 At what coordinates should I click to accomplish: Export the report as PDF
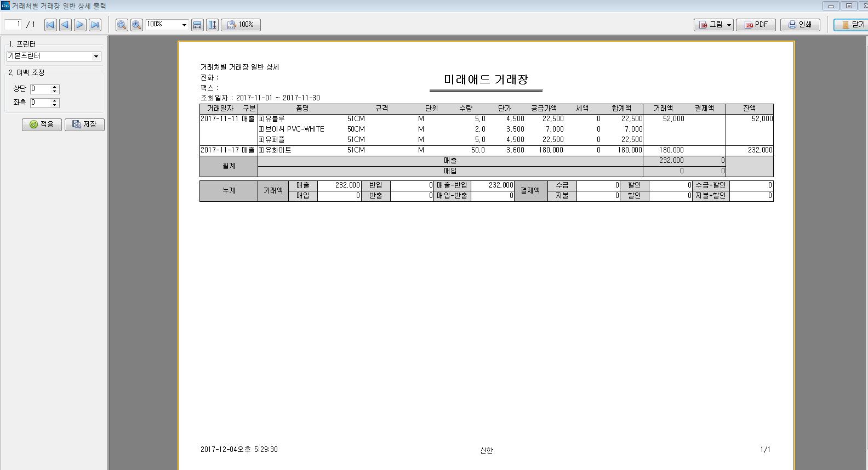[x=756, y=25]
